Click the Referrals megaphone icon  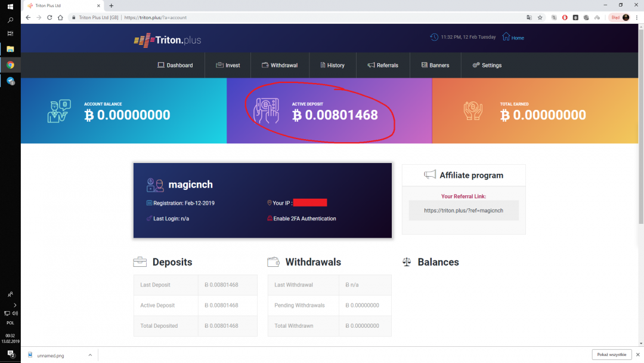371,65
